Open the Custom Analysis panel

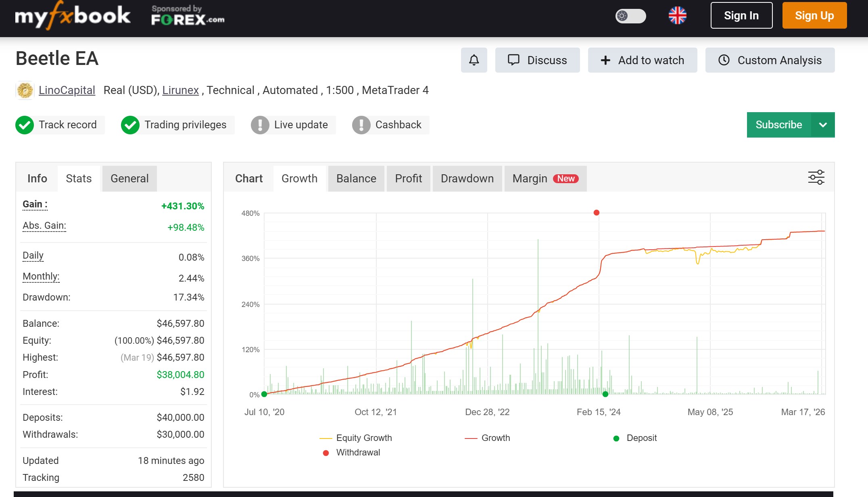point(770,60)
